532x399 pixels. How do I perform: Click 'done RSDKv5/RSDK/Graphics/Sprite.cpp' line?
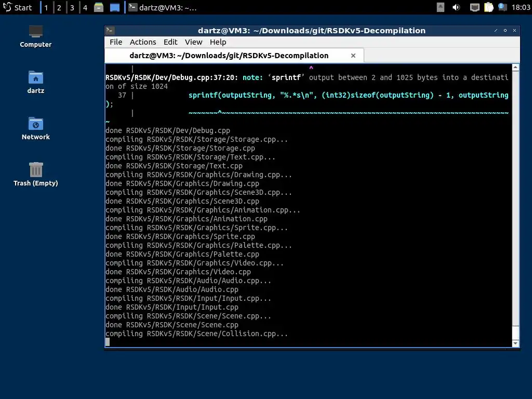pos(180,236)
